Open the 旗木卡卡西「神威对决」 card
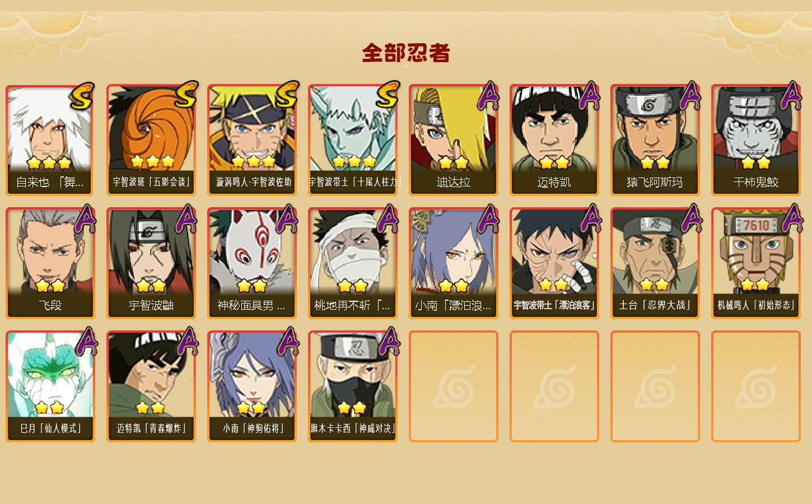 pos(352,386)
